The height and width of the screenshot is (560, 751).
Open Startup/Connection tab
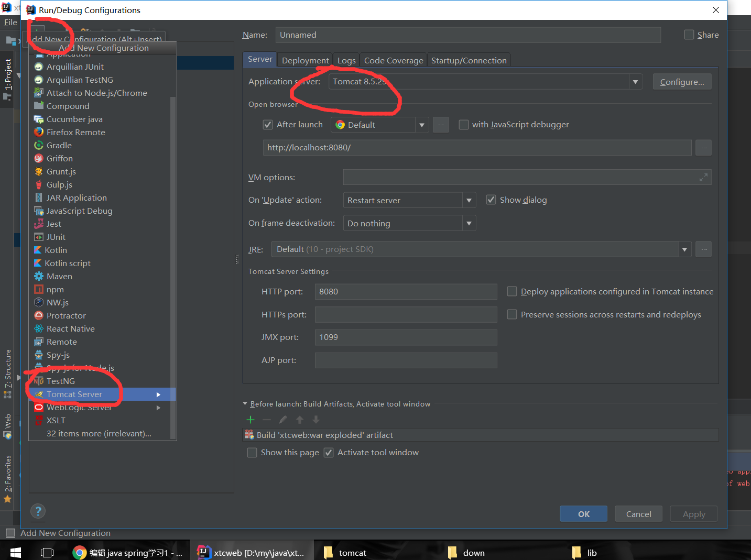pyautogui.click(x=469, y=60)
